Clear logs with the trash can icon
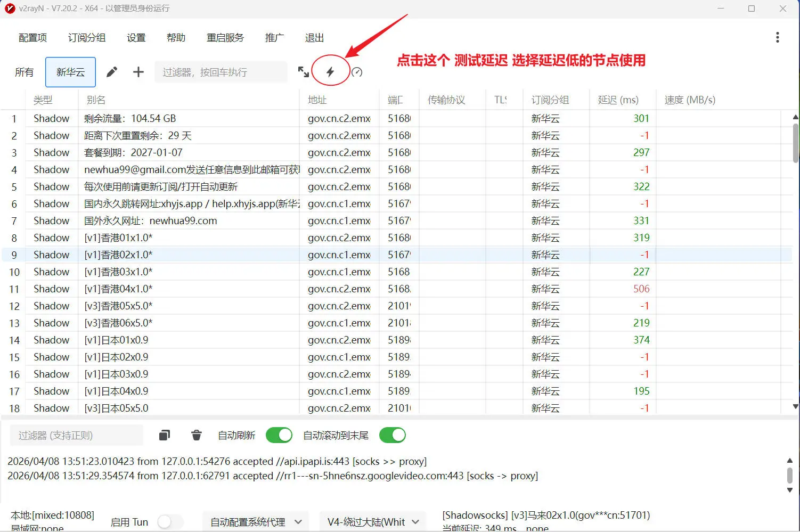 pos(196,435)
